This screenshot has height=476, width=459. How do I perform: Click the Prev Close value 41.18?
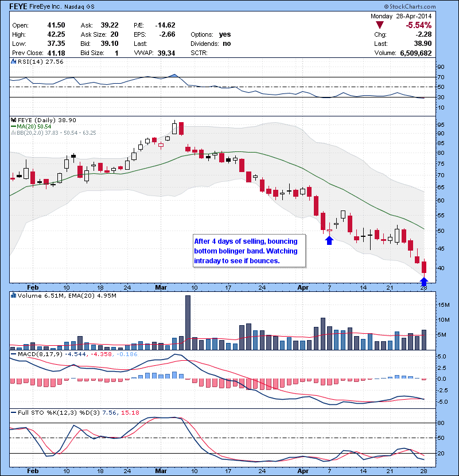(x=56, y=53)
